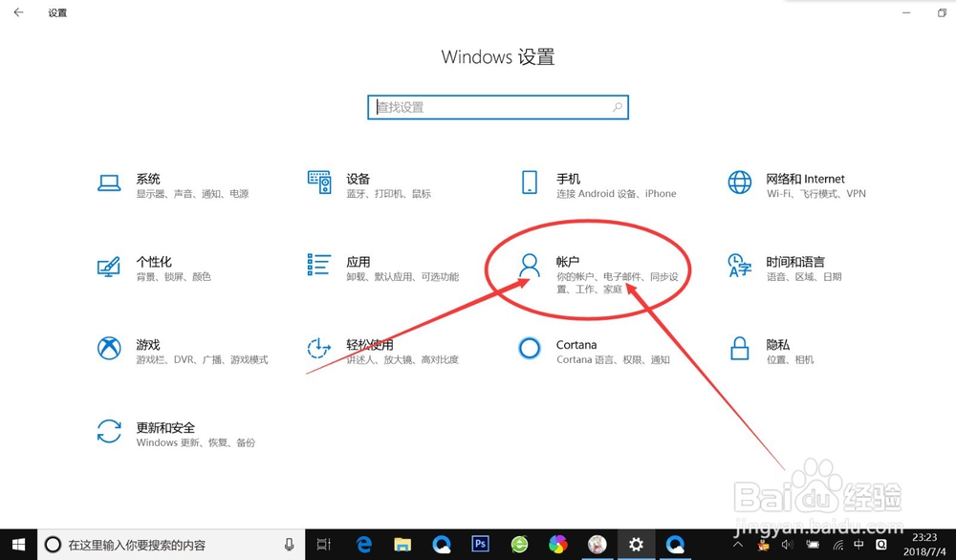The width and height of the screenshot is (956, 560).
Task: Open the 更新和安全 settings category
Action: coord(176,434)
